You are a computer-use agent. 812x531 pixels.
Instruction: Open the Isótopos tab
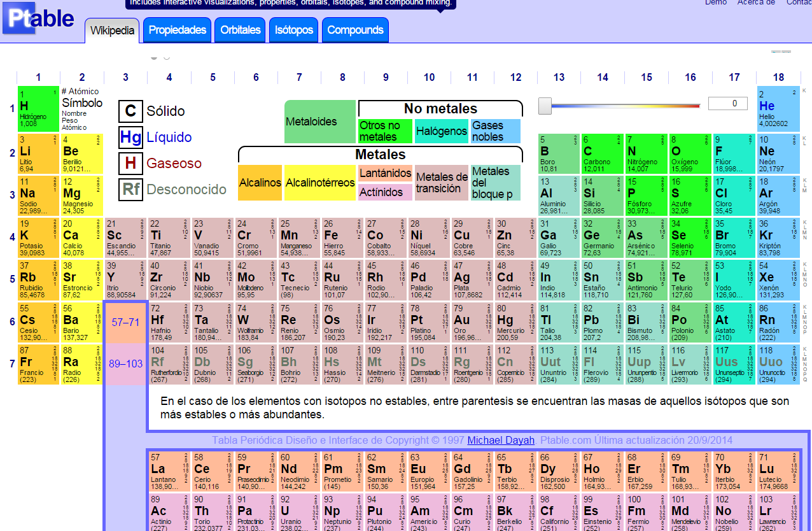click(x=293, y=29)
